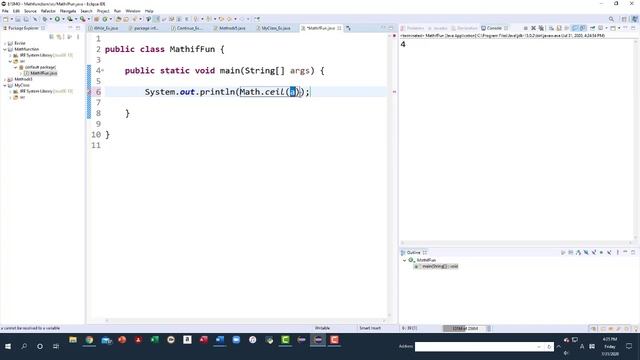Click Run Garbage Collector icon in status bar
This screenshot has width=640, height=360.
[x=489, y=328]
